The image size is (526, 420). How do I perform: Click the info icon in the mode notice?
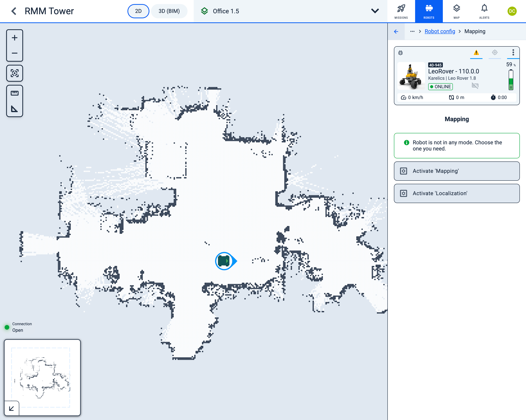click(x=406, y=143)
